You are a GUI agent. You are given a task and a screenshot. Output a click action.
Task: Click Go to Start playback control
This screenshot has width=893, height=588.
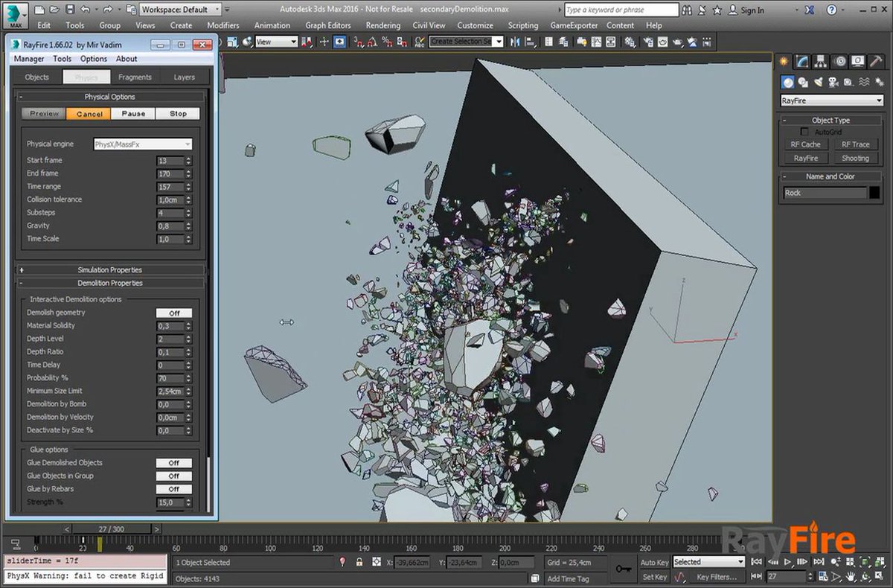tap(758, 562)
